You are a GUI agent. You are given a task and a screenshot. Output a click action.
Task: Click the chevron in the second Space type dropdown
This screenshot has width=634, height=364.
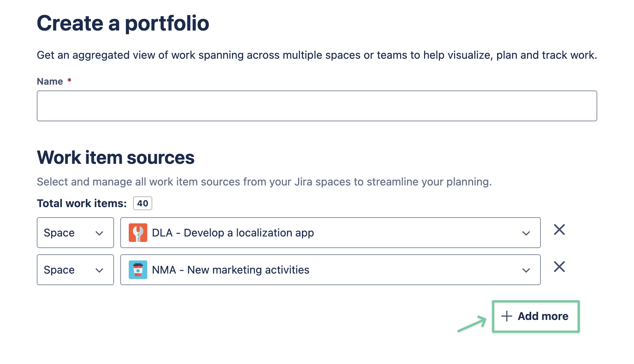click(99, 270)
